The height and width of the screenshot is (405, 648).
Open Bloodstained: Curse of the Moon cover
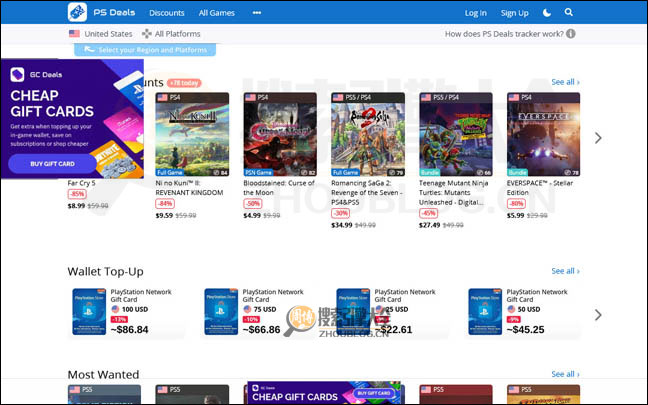tap(280, 134)
